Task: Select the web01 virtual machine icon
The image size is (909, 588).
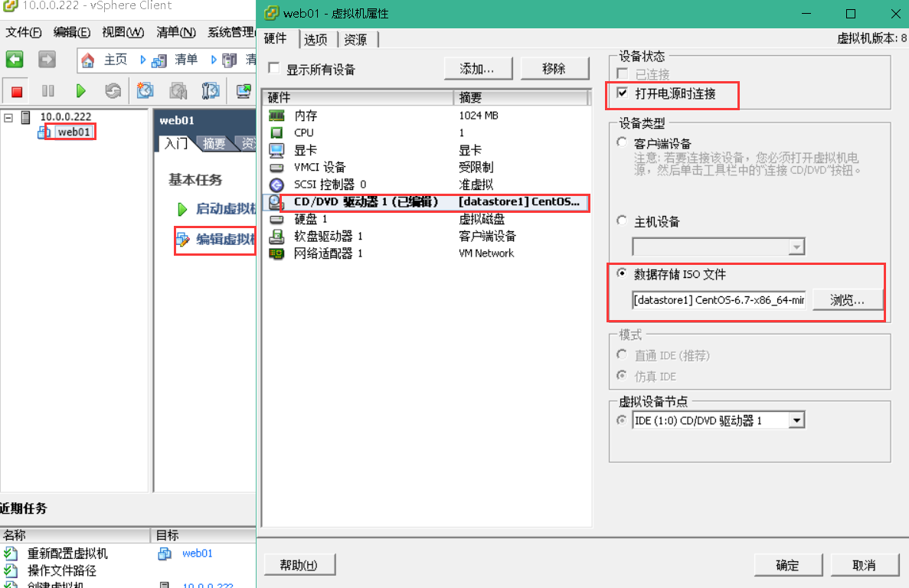Action: point(44,132)
